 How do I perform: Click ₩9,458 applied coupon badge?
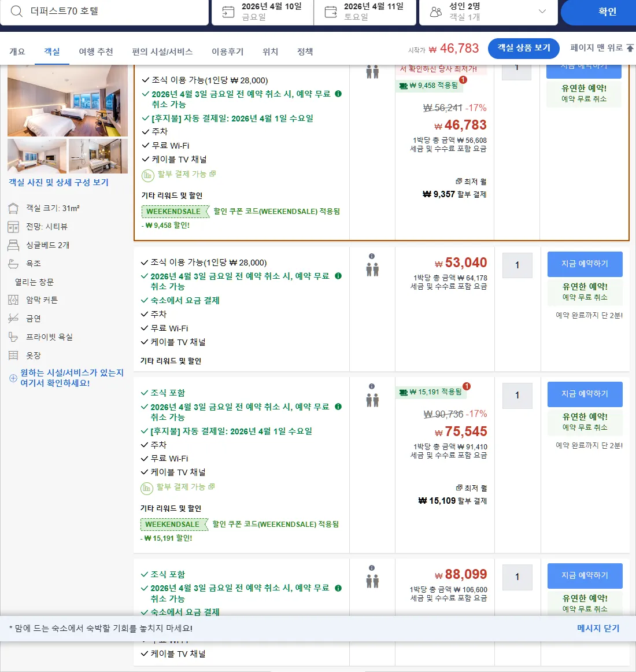[429, 86]
